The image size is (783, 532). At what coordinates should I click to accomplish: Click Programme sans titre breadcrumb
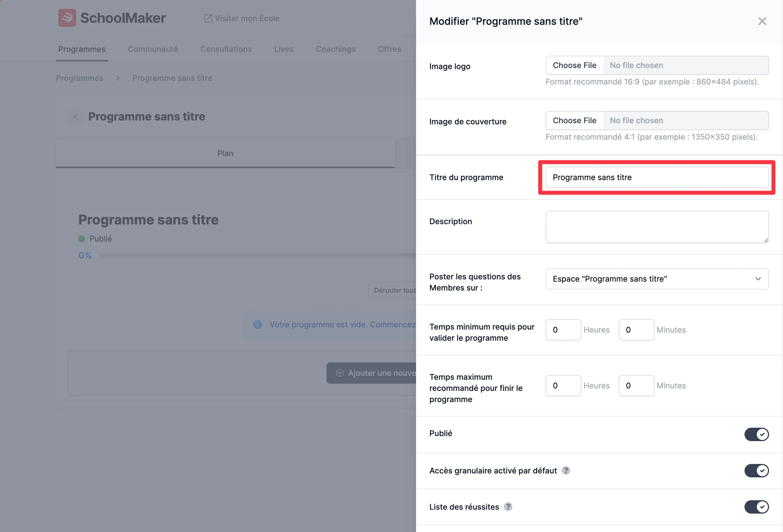pyautogui.click(x=172, y=78)
